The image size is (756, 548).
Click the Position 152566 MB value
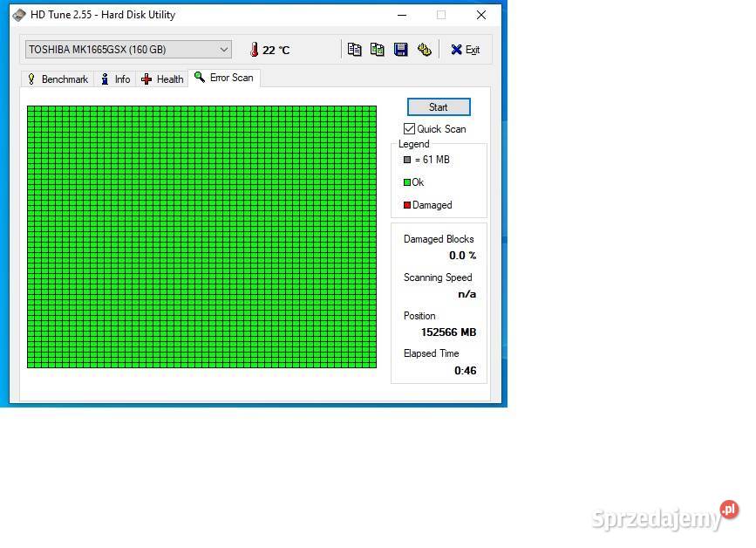pos(448,332)
